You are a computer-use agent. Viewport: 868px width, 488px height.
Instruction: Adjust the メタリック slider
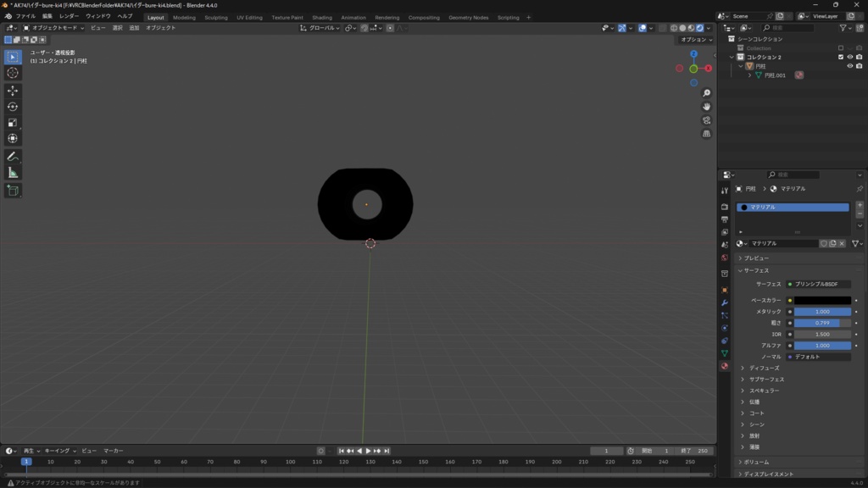[x=822, y=312]
